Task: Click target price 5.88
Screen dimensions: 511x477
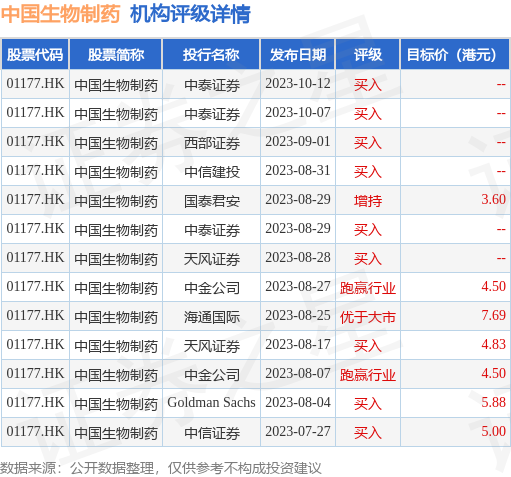Action: pyautogui.click(x=493, y=403)
